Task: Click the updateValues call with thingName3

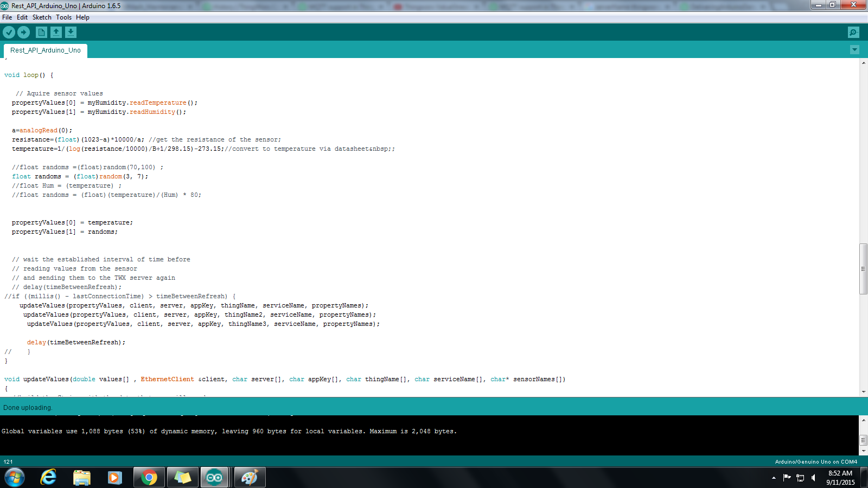Action: pos(203,324)
